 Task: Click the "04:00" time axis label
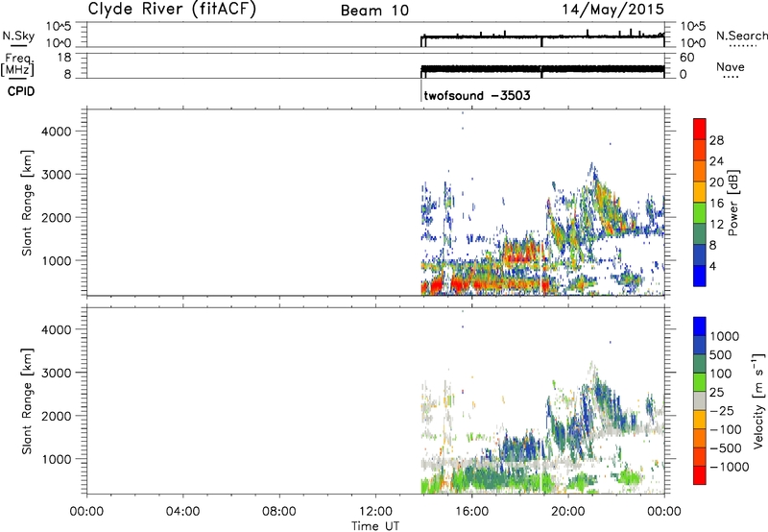point(182,512)
